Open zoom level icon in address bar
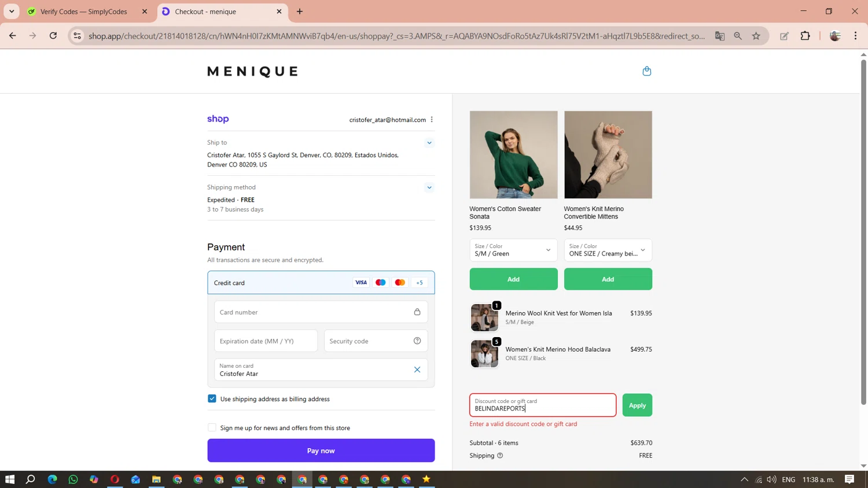868x488 pixels. coord(738,36)
